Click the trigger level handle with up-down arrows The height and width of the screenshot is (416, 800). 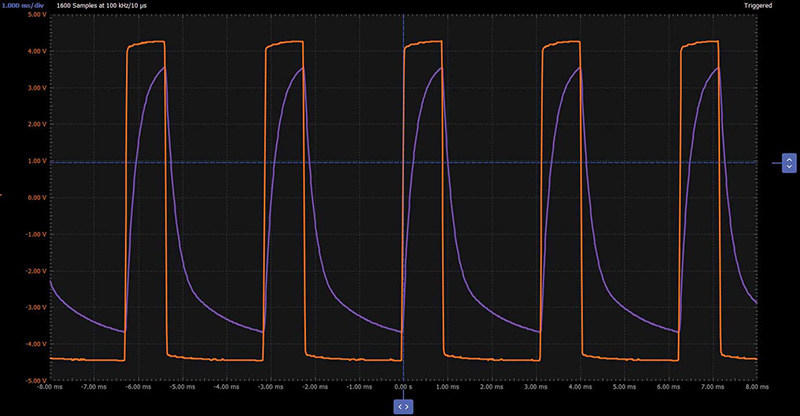click(x=789, y=163)
